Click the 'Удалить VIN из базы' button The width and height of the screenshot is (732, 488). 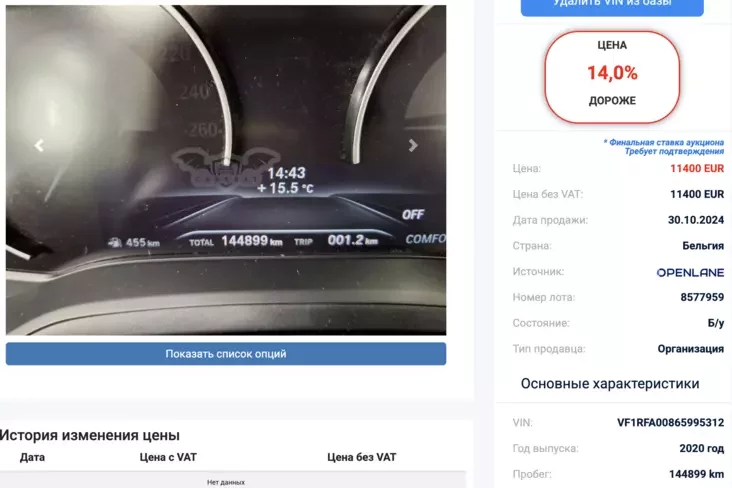(612, 7)
